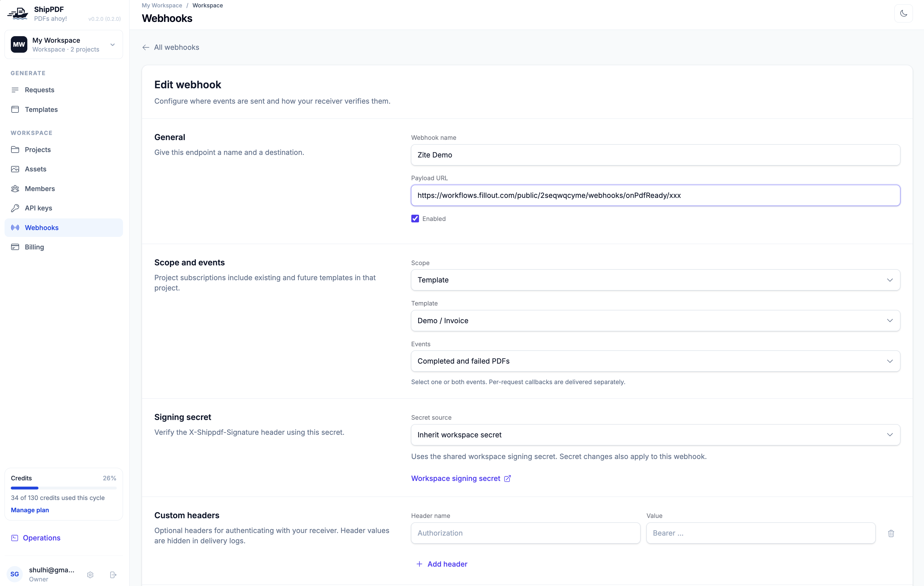Focus the Header name Authorization field
Viewport: 924px width, 586px height.
pyautogui.click(x=525, y=533)
